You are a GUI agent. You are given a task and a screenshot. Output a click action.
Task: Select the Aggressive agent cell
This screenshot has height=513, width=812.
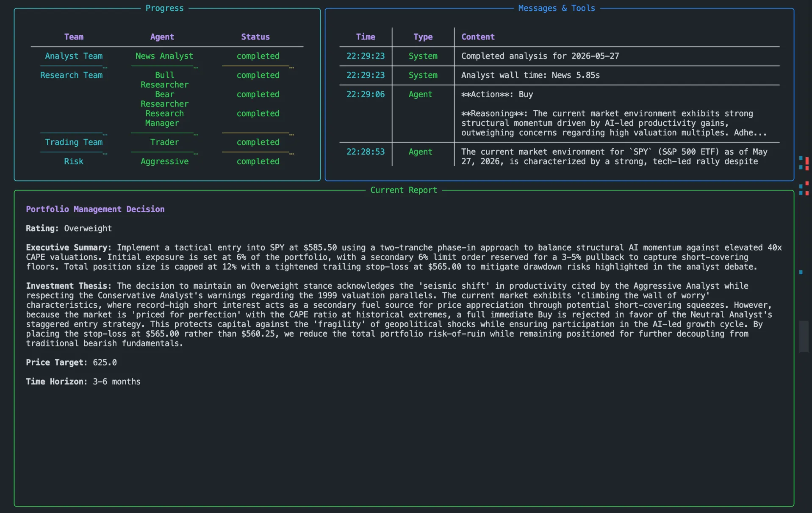(x=164, y=161)
